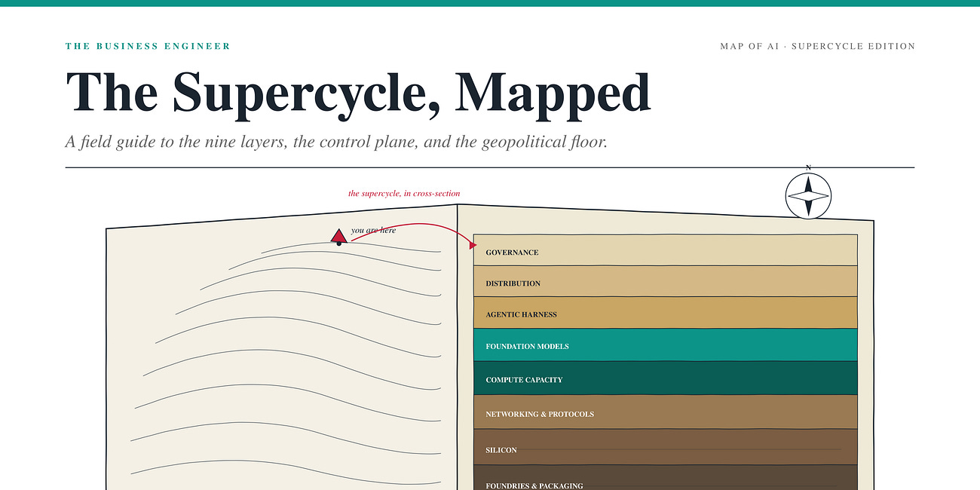
Task: Select the Distribution layer band
Action: pos(666,282)
